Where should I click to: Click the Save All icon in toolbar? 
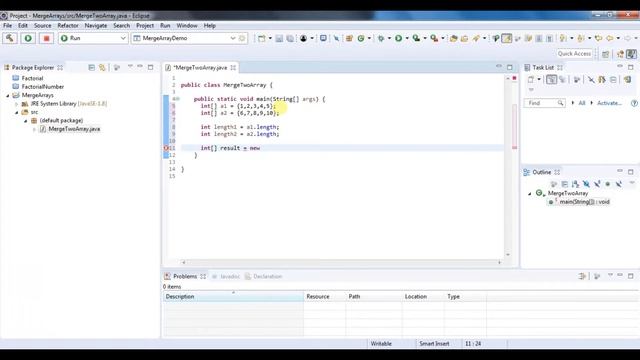290,38
